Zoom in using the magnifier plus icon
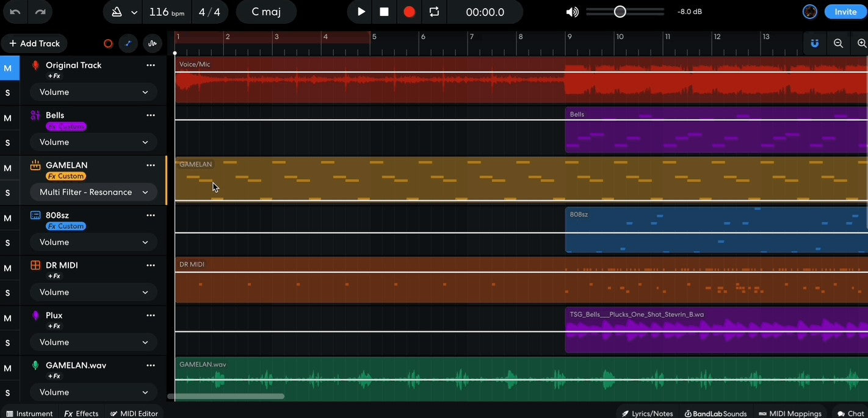The height and width of the screenshot is (418, 868). click(x=861, y=43)
